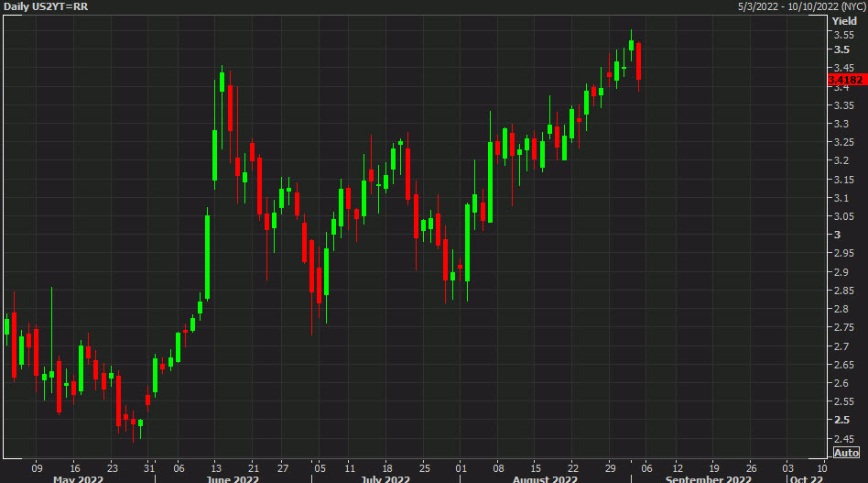Click the September 2022 month label

tap(708, 478)
